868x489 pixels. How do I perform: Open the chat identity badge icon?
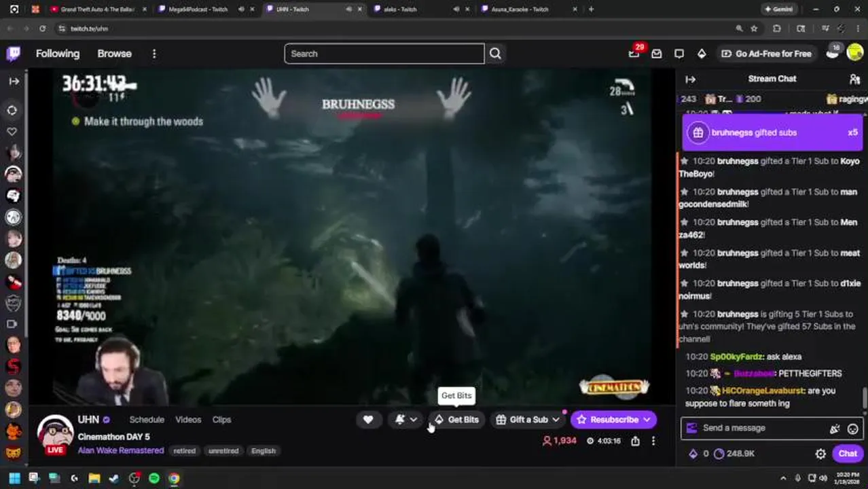tap(691, 428)
